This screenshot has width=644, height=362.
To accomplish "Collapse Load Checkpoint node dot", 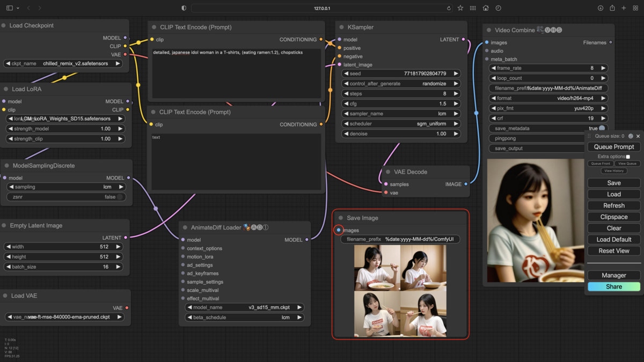I will [x=4, y=25].
